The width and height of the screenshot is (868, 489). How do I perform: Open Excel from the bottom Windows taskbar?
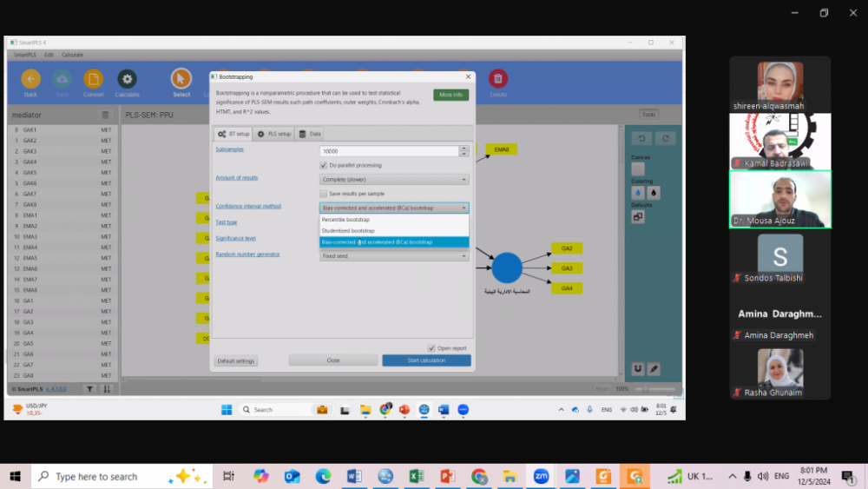tap(417, 476)
